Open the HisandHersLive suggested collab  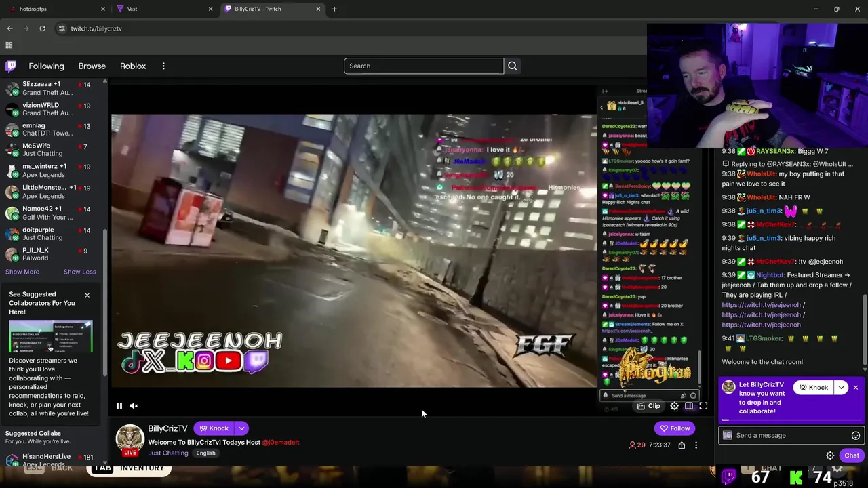point(52,460)
